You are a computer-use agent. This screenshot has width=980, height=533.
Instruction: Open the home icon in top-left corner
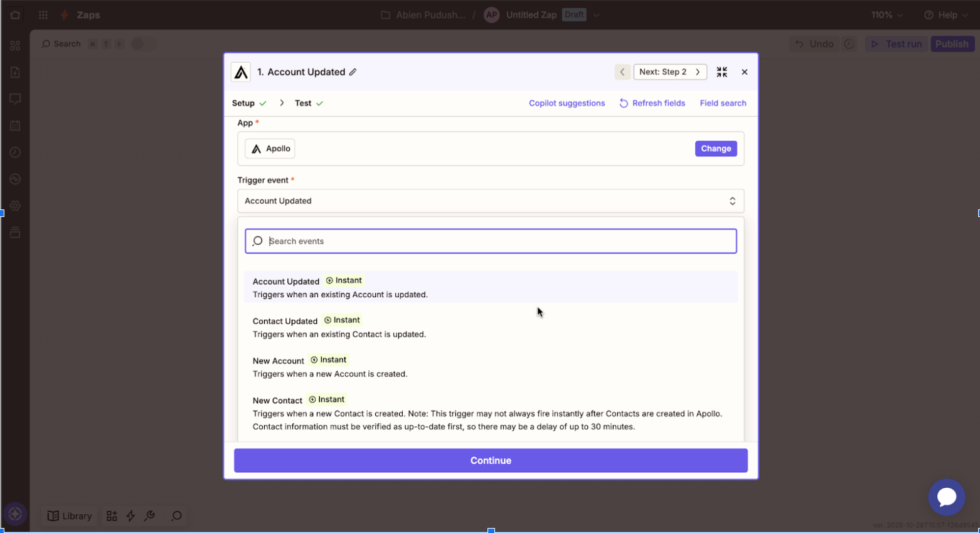pyautogui.click(x=15, y=14)
